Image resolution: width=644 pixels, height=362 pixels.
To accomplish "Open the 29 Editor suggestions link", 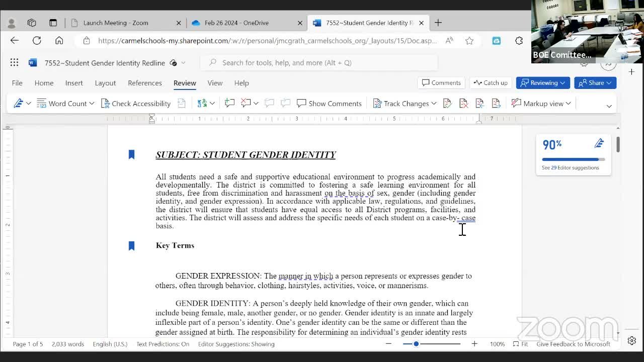I will 570,167.
